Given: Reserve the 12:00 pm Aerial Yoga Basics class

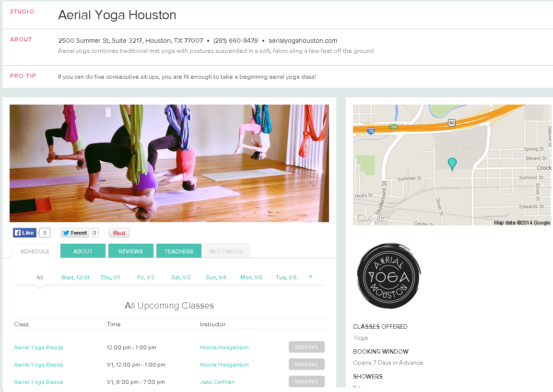Looking at the screenshot, I should coord(306,347).
